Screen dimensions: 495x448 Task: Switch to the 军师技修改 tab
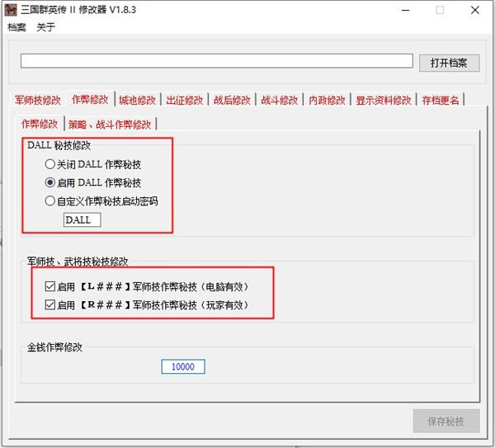[x=38, y=100]
